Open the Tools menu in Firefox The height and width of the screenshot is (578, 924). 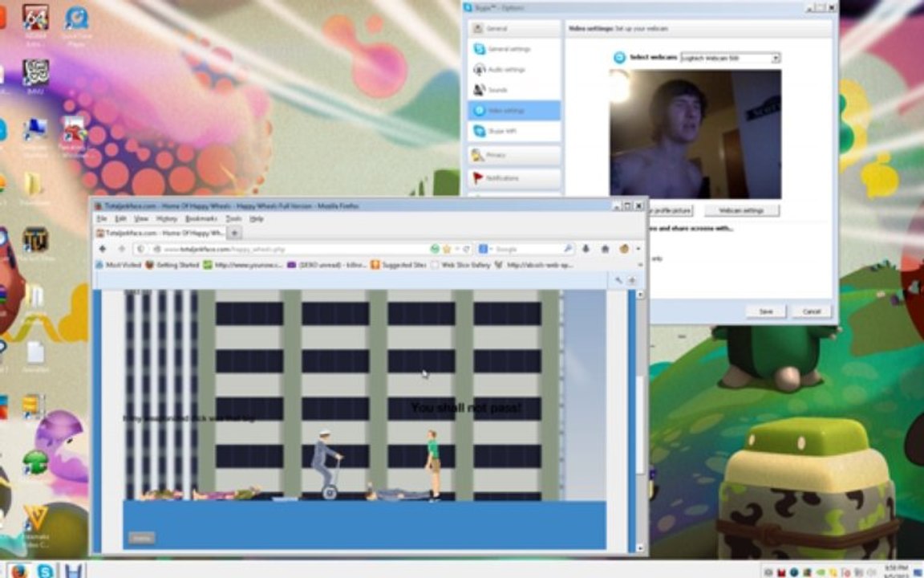pos(233,219)
